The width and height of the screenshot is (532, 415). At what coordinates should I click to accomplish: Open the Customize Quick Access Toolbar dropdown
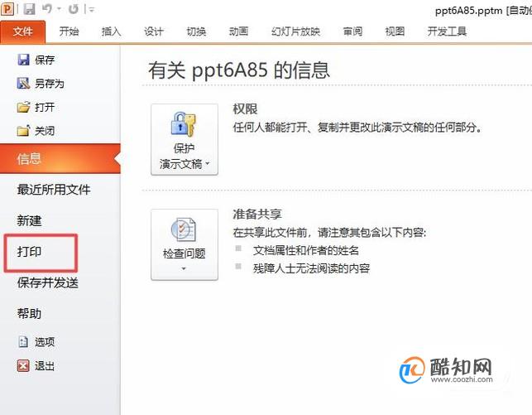point(92,9)
